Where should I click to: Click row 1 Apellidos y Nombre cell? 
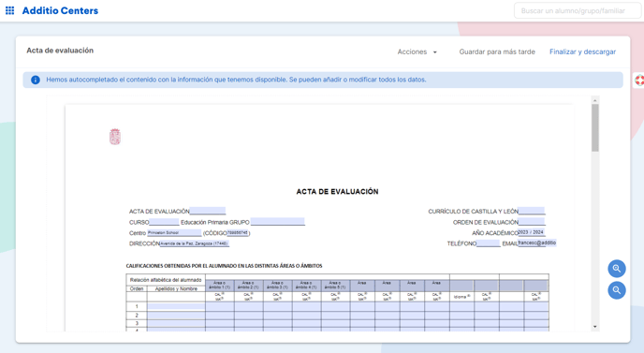coord(176,306)
